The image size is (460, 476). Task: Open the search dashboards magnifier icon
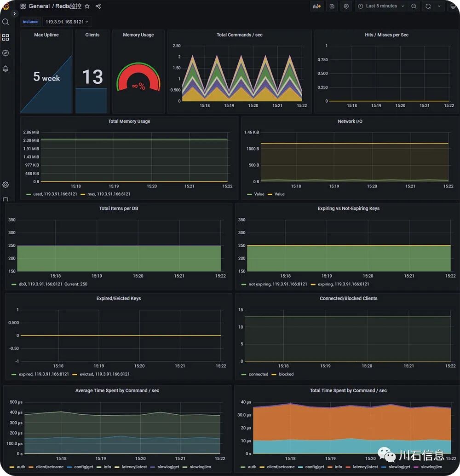tap(6, 22)
